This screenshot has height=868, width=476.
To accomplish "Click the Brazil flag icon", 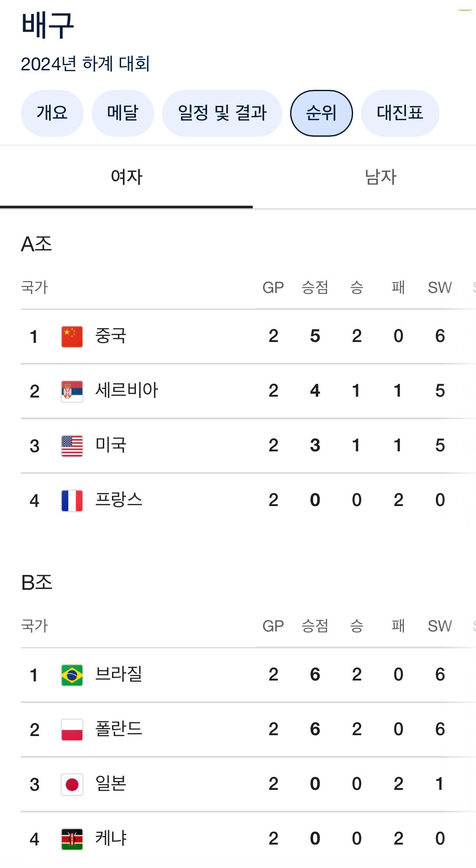I will [72, 675].
